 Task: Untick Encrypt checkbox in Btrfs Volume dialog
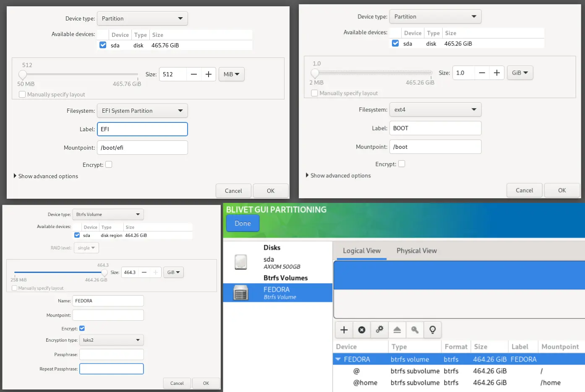[x=82, y=328]
